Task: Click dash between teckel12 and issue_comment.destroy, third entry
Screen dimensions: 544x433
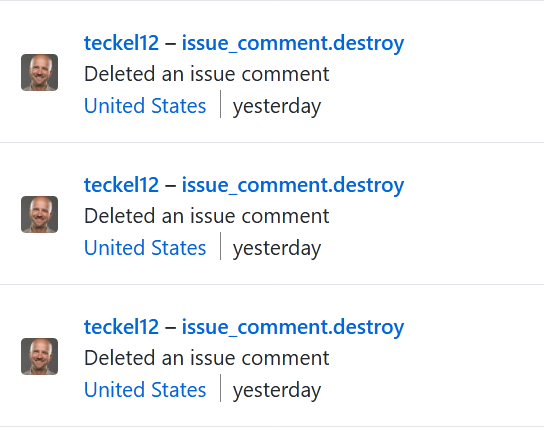Action: pyautogui.click(x=170, y=327)
